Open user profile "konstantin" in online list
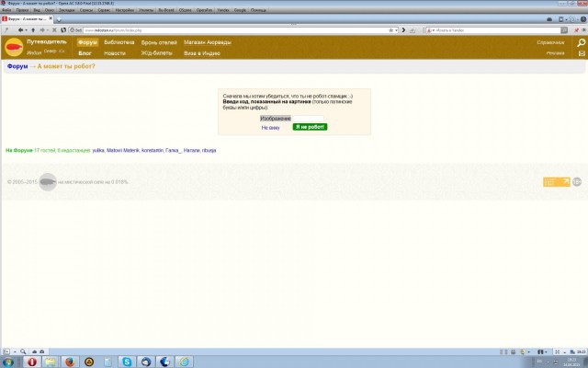The image size is (588, 368). (152, 150)
